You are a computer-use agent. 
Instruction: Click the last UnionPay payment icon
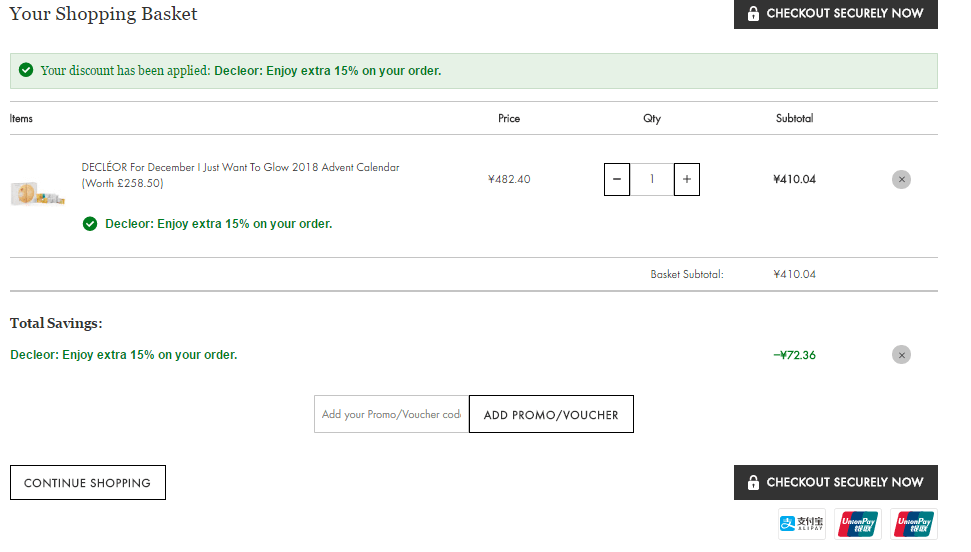point(913,524)
